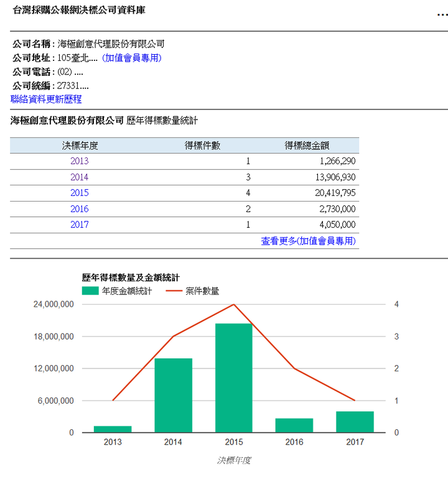448x484 pixels.
Task: Click the 公司統編 value 27331....
Action: (73, 85)
